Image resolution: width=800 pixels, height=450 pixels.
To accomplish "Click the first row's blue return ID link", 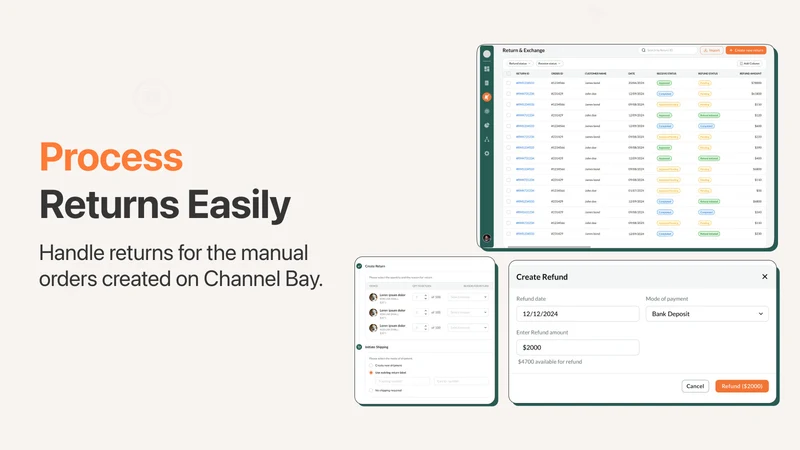I will coord(525,83).
